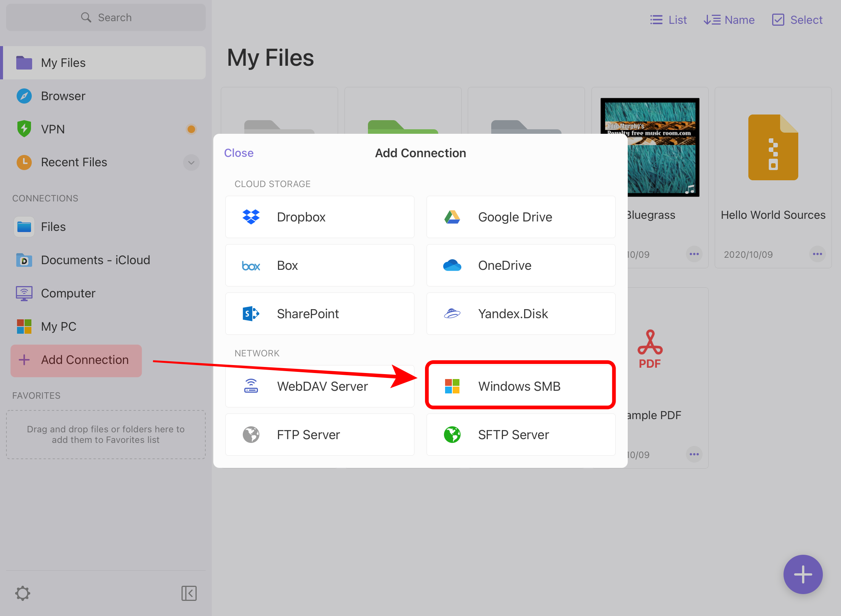Click the Search field

106,17
